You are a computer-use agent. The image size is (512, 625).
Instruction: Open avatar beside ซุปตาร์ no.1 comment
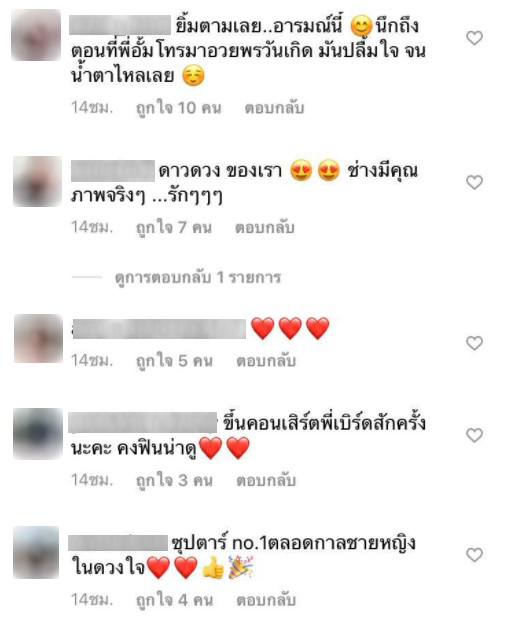tap(36, 552)
